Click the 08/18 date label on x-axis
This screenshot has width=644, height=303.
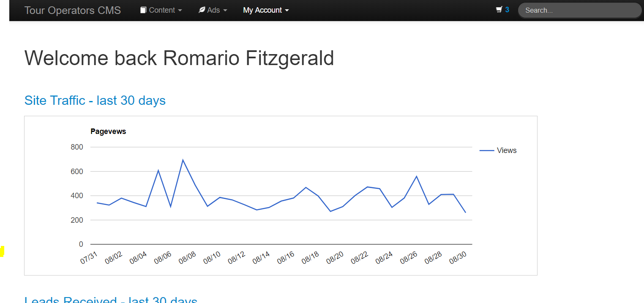click(x=310, y=257)
